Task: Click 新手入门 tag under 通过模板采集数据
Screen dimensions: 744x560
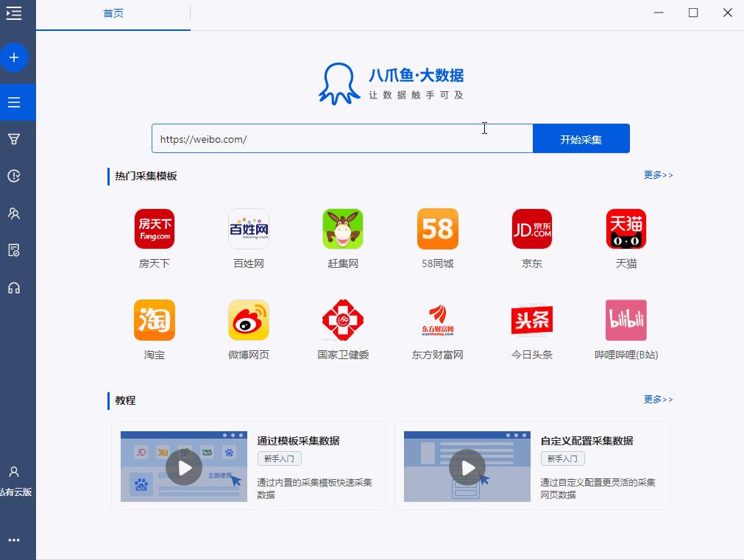Action: point(280,459)
